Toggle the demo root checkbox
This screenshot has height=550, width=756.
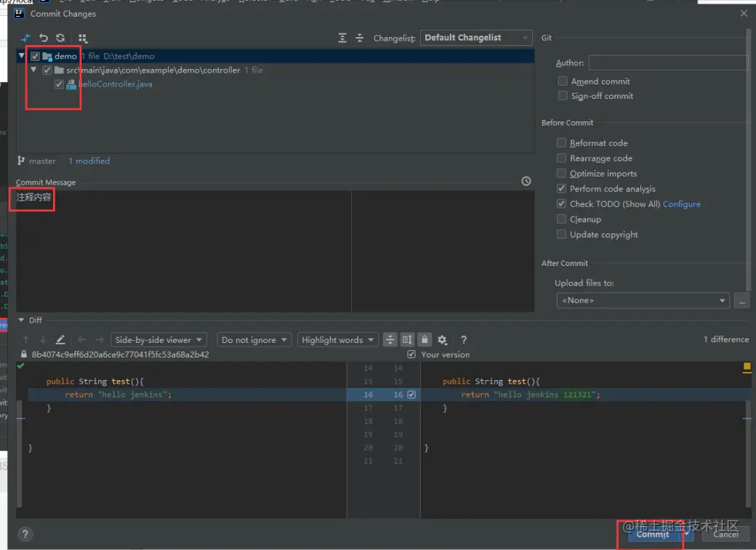click(35, 57)
